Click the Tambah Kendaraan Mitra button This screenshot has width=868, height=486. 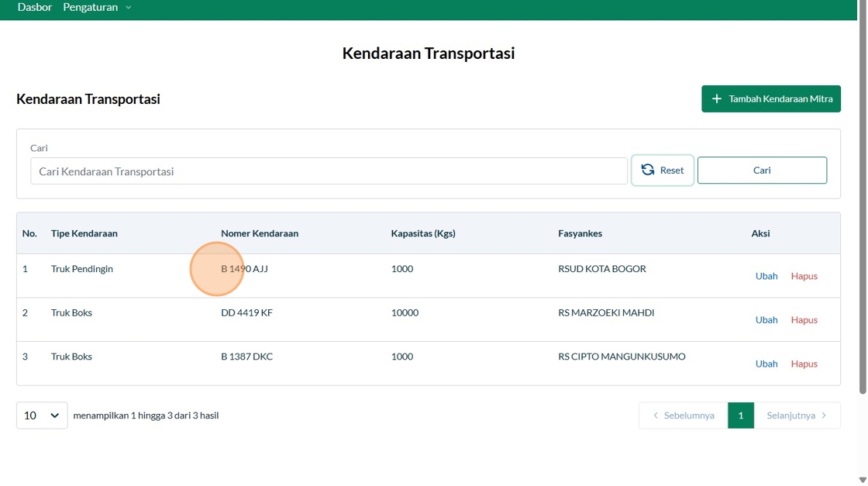coord(771,99)
